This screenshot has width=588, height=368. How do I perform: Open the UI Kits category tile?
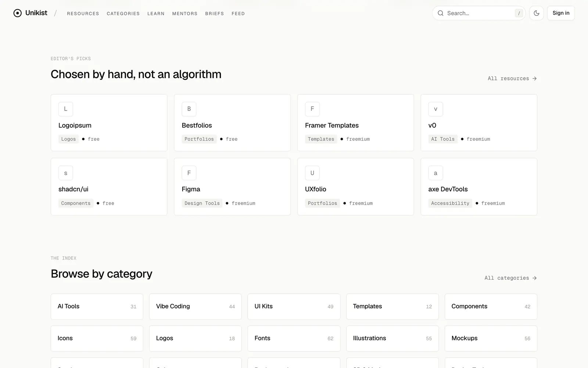[x=294, y=307]
